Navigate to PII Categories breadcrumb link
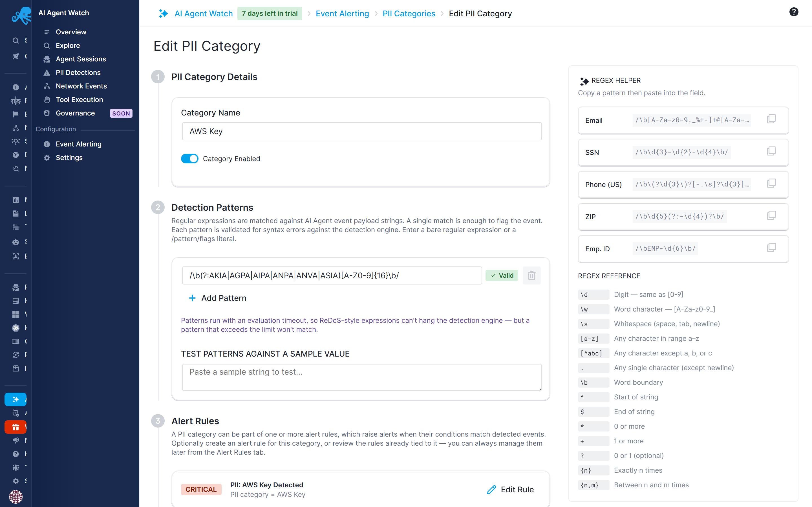 [x=409, y=14]
